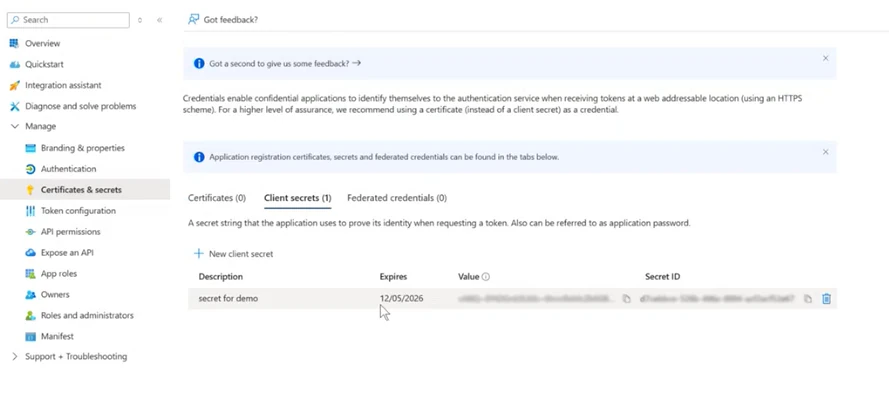Image resolution: width=889 pixels, height=409 pixels.
Task: Dismiss the credentials tabs info banner
Action: point(826,151)
